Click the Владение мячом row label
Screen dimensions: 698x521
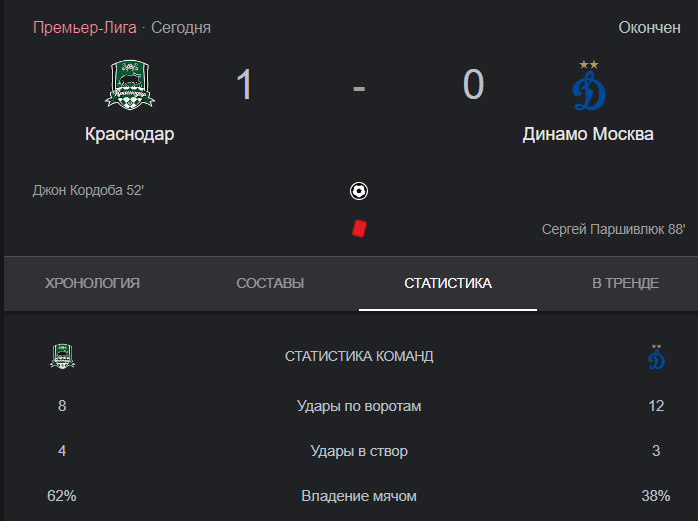pyautogui.click(x=359, y=496)
